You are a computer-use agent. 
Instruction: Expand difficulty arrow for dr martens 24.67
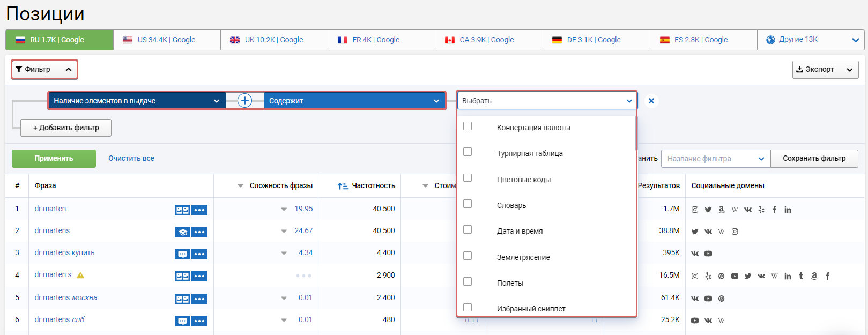tap(284, 231)
